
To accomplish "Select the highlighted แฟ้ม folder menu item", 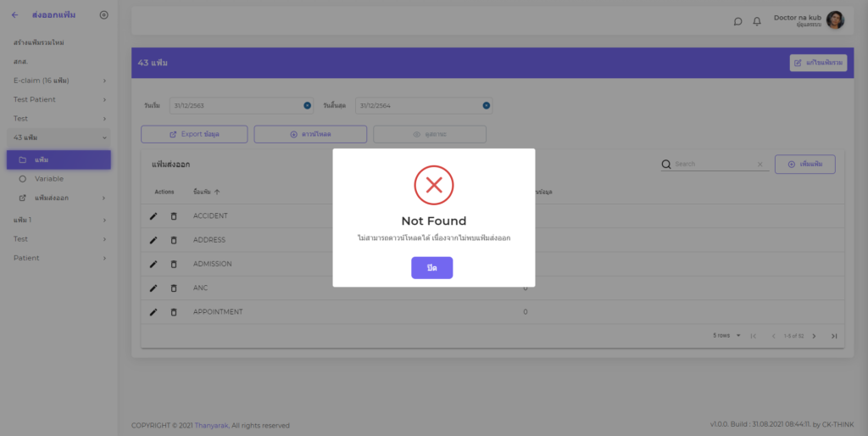I will [58, 159].
